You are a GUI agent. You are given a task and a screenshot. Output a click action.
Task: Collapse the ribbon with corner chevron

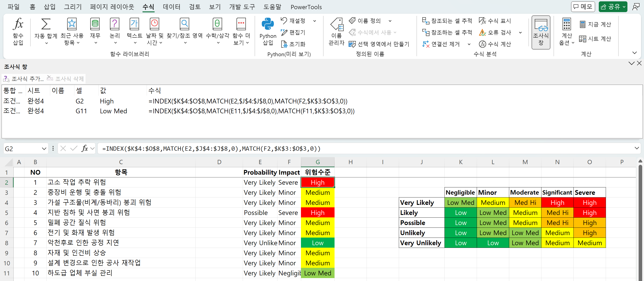coord(634,53)
